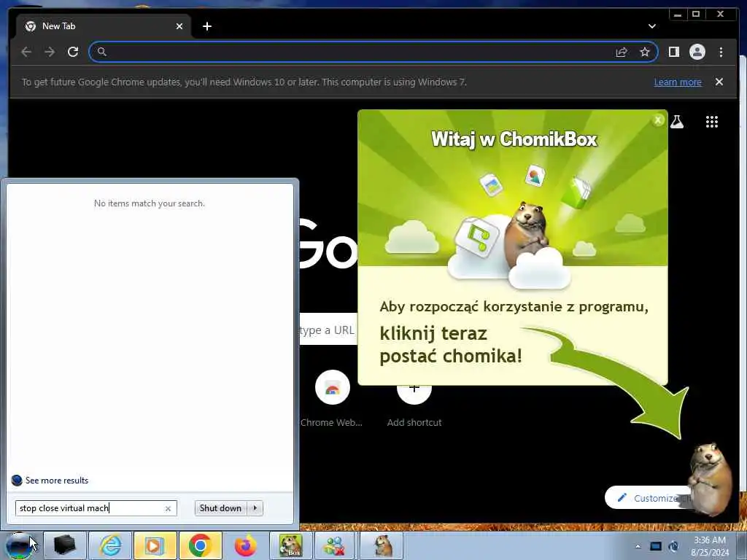Open Learn more link
The width and height of the screenshot is (747, 560).
678,82
